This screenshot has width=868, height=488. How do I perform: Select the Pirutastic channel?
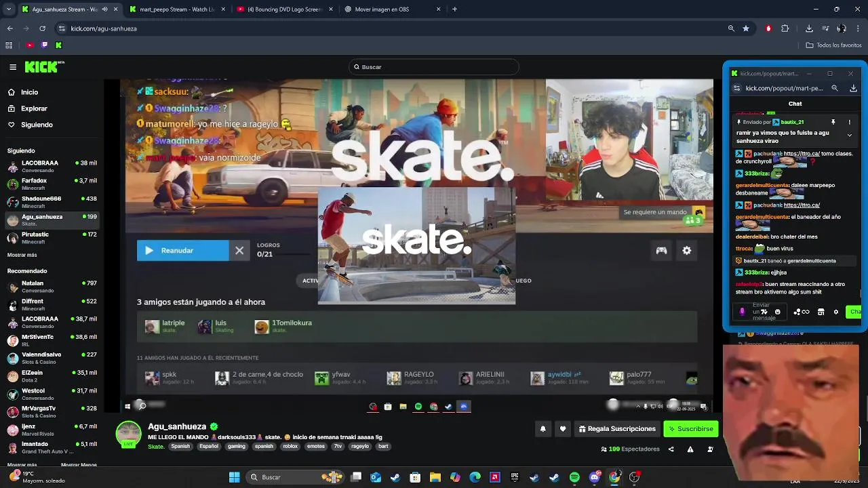tap(52, 237)
